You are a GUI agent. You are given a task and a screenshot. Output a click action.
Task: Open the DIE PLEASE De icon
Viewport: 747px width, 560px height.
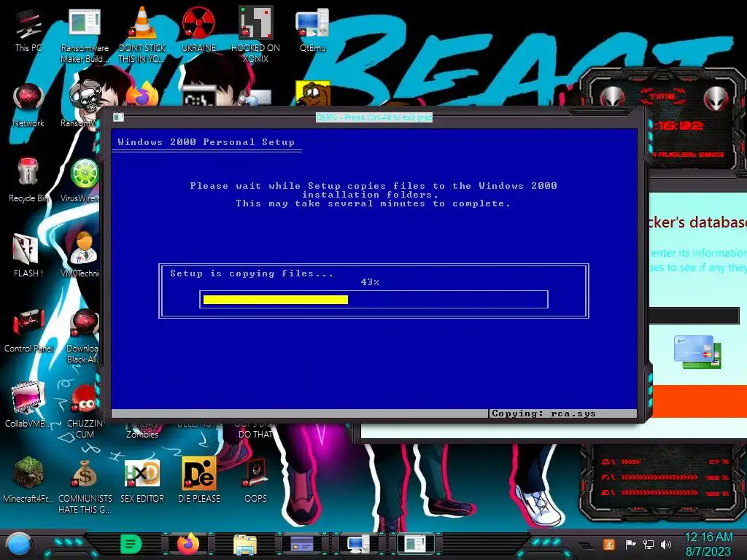click(x=198, y=481)
